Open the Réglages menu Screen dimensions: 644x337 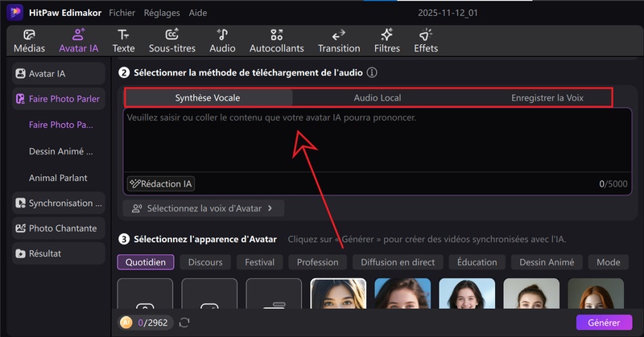click(x=162, y=13)
